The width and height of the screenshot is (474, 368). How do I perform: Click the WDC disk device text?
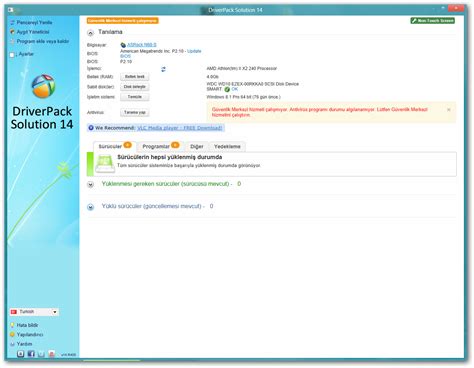(253, 84)
